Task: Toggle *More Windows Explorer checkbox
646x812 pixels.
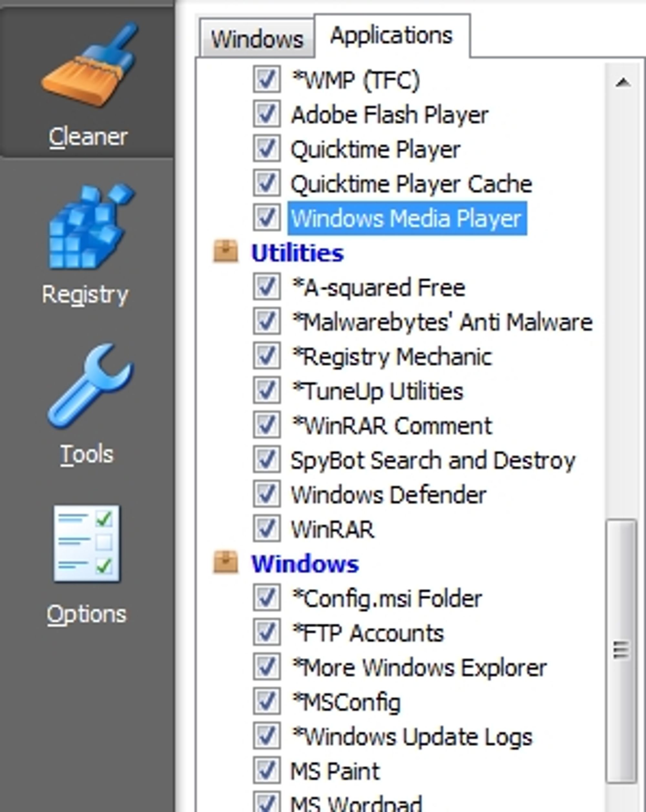Action: pos(267,667)
